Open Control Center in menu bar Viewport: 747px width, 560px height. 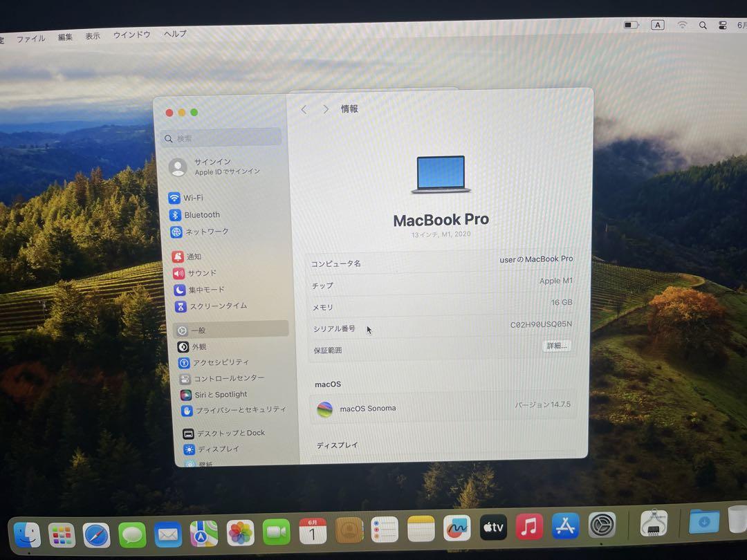(723, 26)
